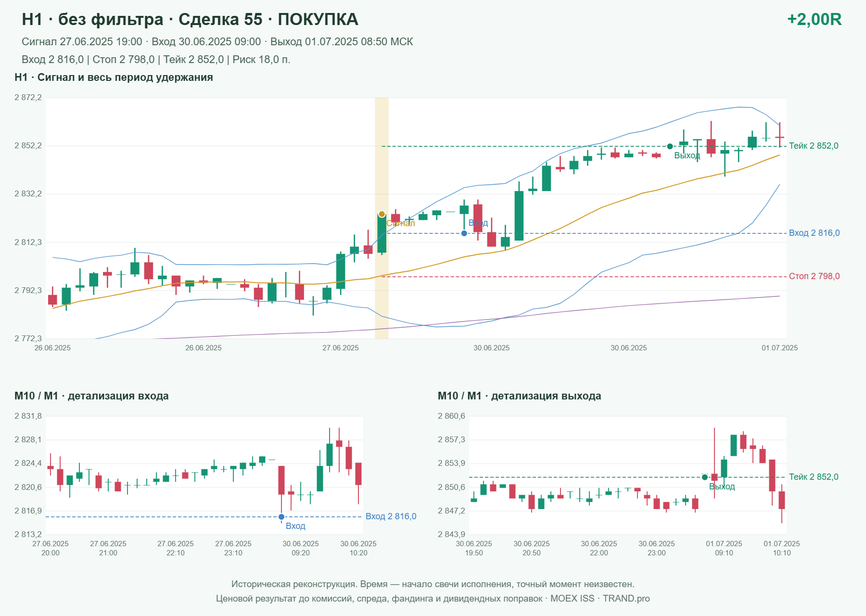Click the highlighted signal candle band on H1 chart
The image size is (866, 616).
click(382, 218)
